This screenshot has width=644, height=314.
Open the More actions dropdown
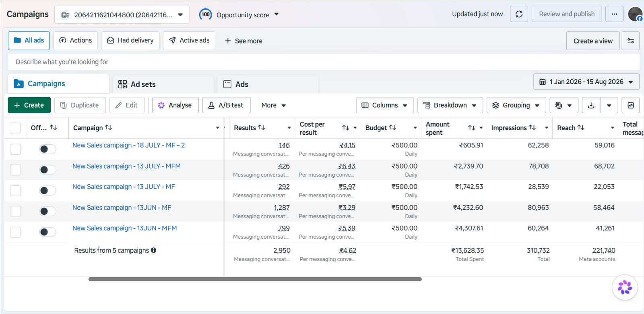click(x=273, y=105)
